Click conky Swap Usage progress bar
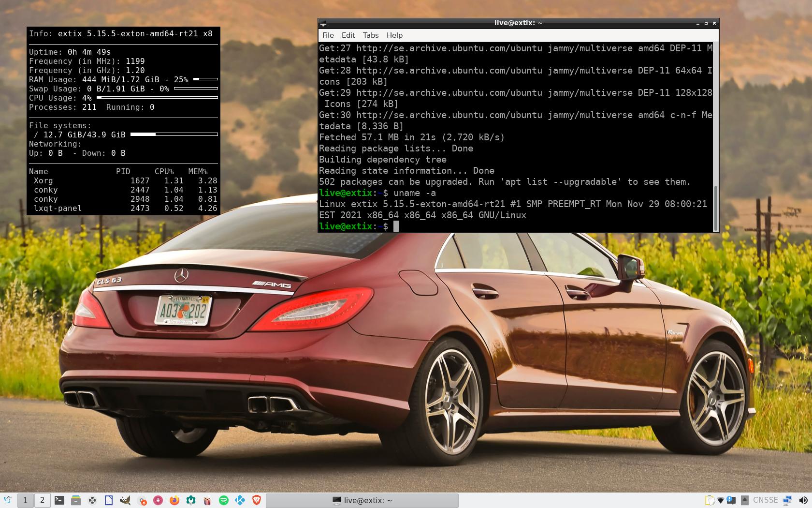This screenshot has height=508, width=812. pyautogui.click(x=196, y=88)
